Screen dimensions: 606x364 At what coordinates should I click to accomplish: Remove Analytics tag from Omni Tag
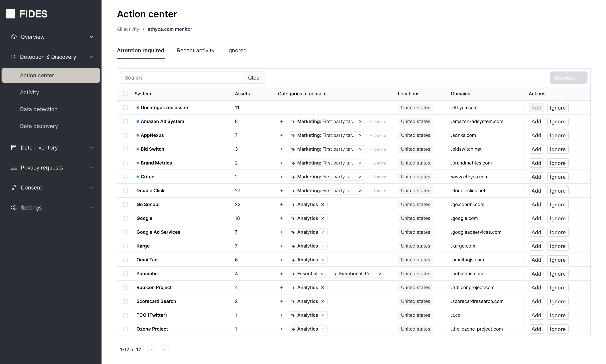click(x=323, y=260)
